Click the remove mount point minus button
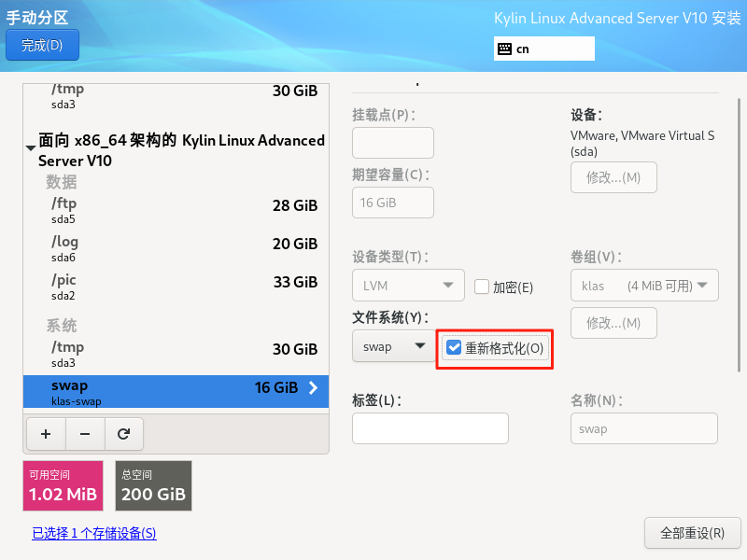The height and width of the screenshot is (560, 747). [x=85, y=433]
